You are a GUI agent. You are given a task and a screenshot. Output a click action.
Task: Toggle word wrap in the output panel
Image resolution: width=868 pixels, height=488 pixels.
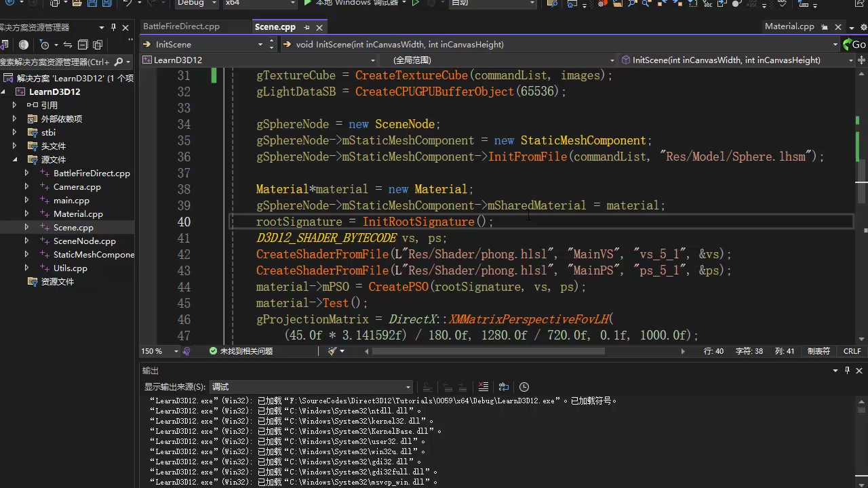[x=504, y=387]
